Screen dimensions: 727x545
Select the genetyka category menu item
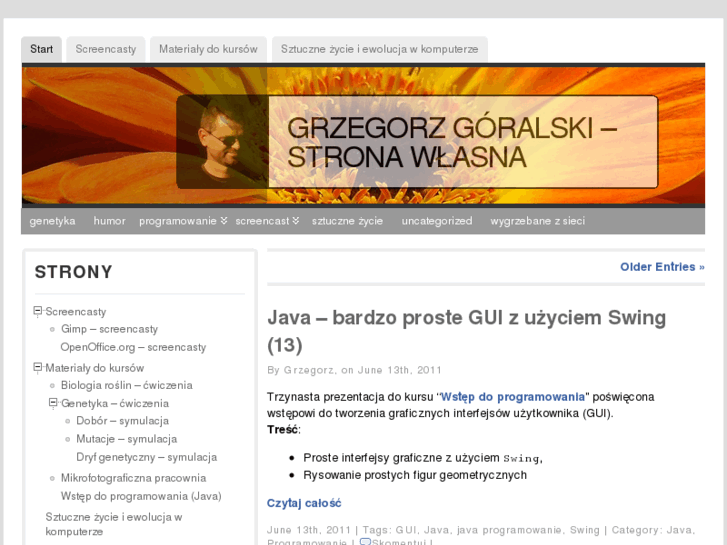coord(52,221)
